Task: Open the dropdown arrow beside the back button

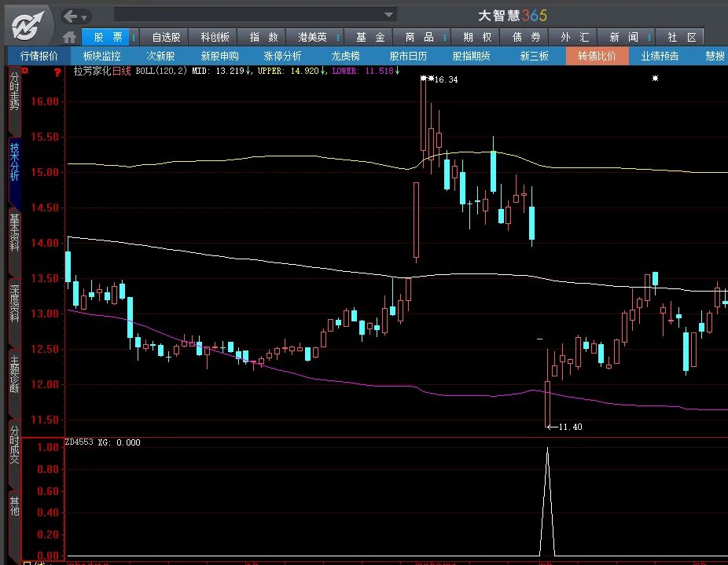Action: click(84, 17)
